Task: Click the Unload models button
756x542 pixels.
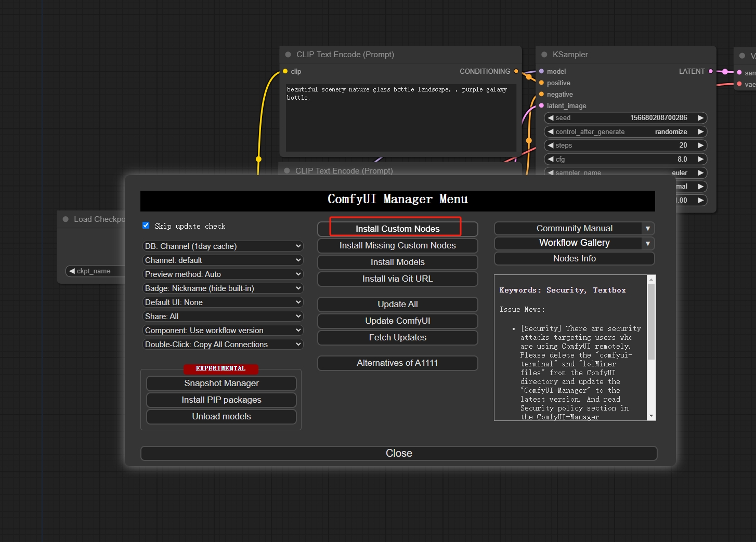Action: coord(221,416)
